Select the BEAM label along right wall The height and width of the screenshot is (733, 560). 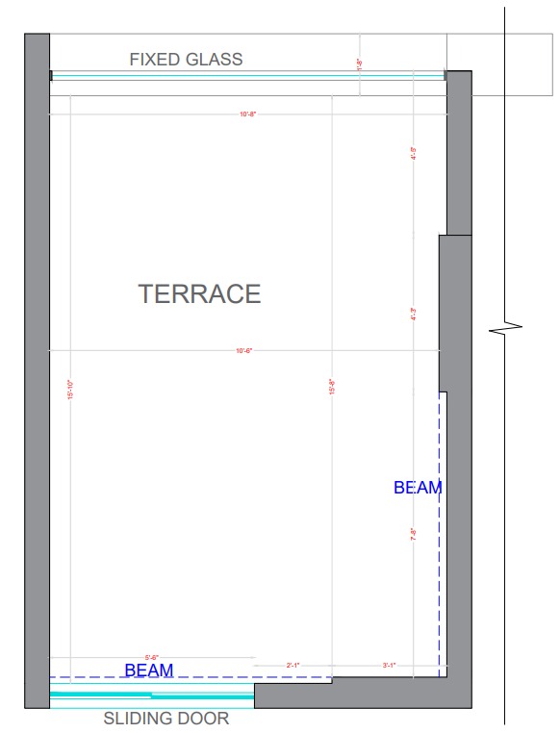[x=418, y=488]
